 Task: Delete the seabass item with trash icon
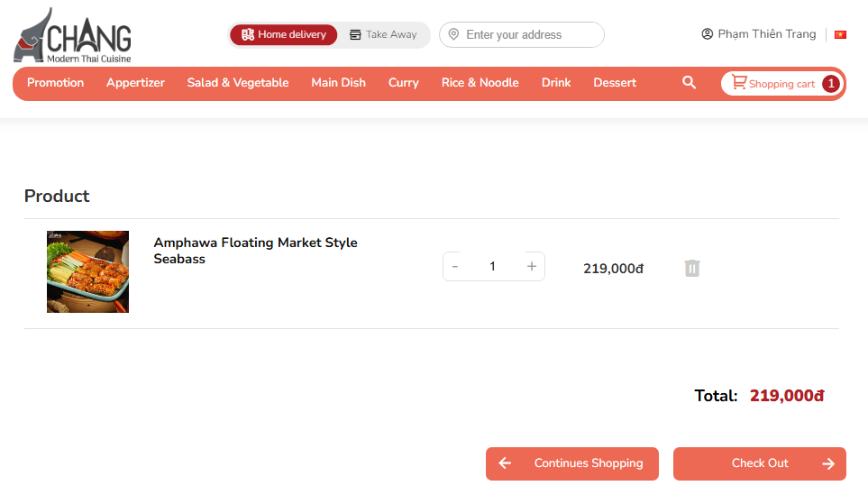click(692, 268)
